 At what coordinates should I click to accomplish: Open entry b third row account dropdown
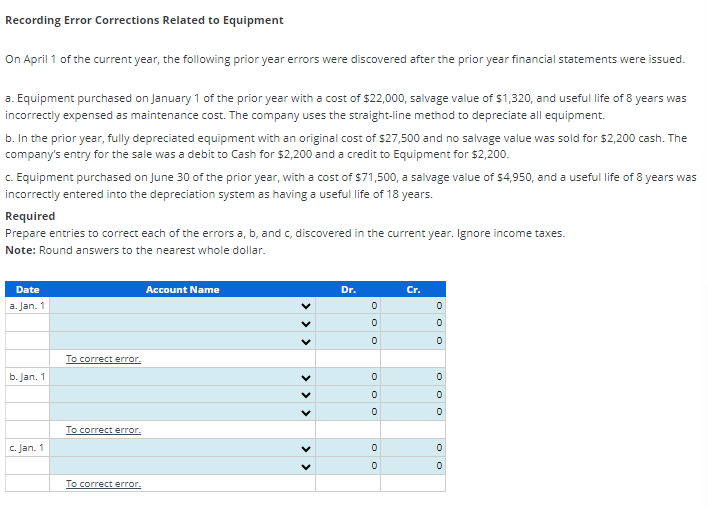coord(182,412)
